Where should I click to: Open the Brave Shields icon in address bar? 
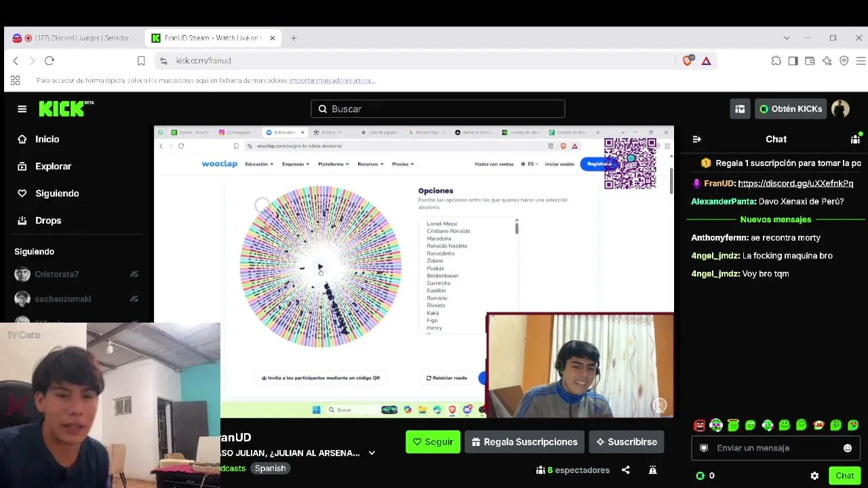(688, 61)
